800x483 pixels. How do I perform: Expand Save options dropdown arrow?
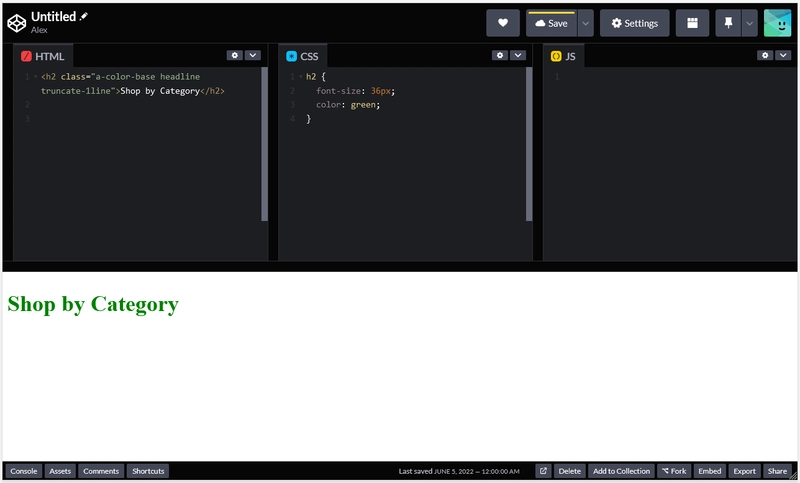586,23
